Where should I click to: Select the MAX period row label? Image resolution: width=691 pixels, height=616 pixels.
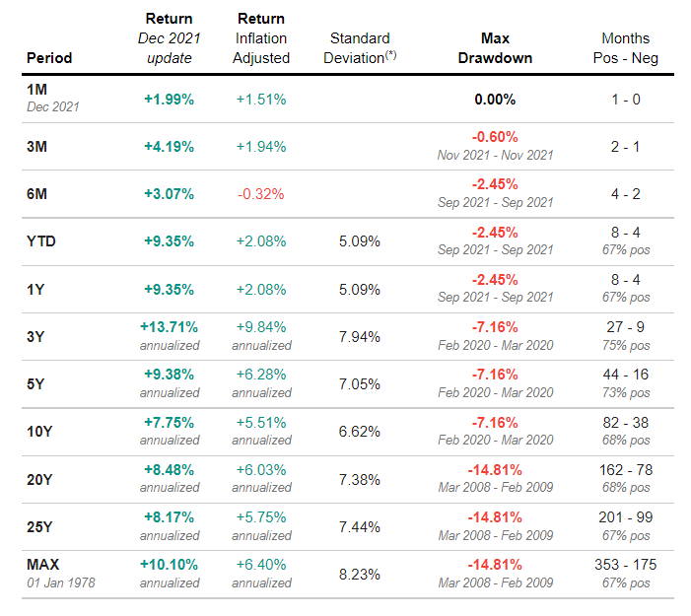click(43, 565)
